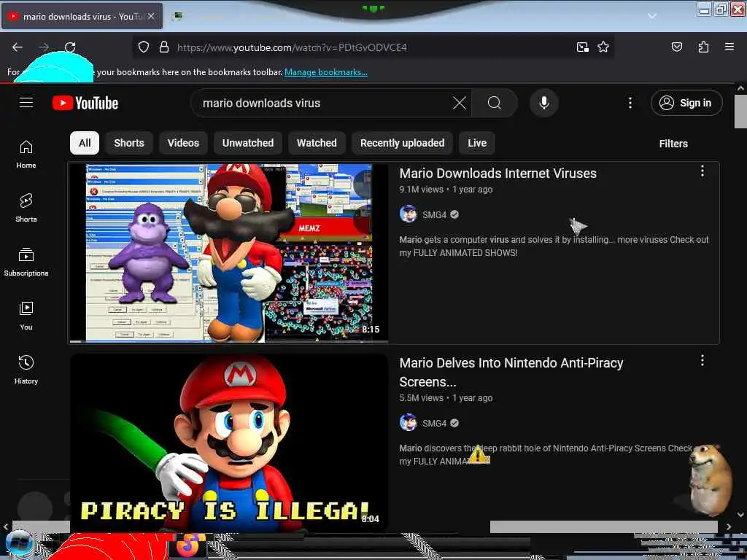Open the list all tabs dropdown arrow

click(x=651, y=16)
